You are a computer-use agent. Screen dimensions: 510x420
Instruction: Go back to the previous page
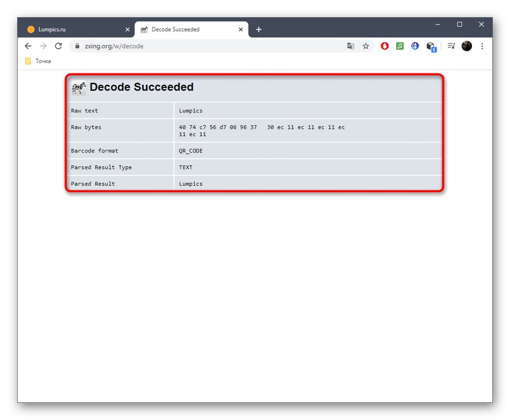[28, 46]
